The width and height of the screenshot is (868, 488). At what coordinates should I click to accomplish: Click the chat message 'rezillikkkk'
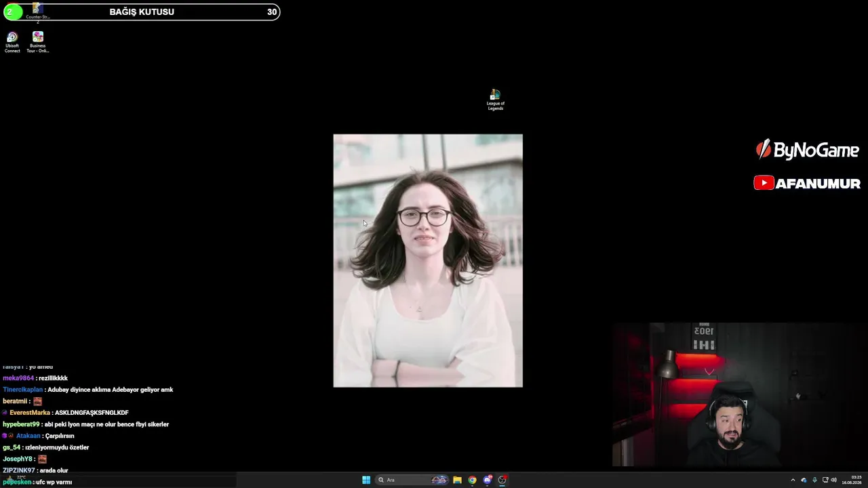(54, 378)
